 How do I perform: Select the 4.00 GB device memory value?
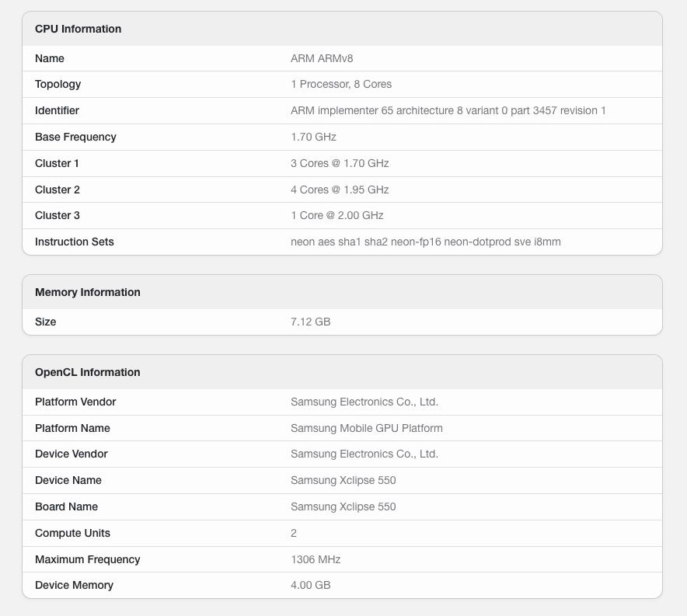[x=310, y=586]
